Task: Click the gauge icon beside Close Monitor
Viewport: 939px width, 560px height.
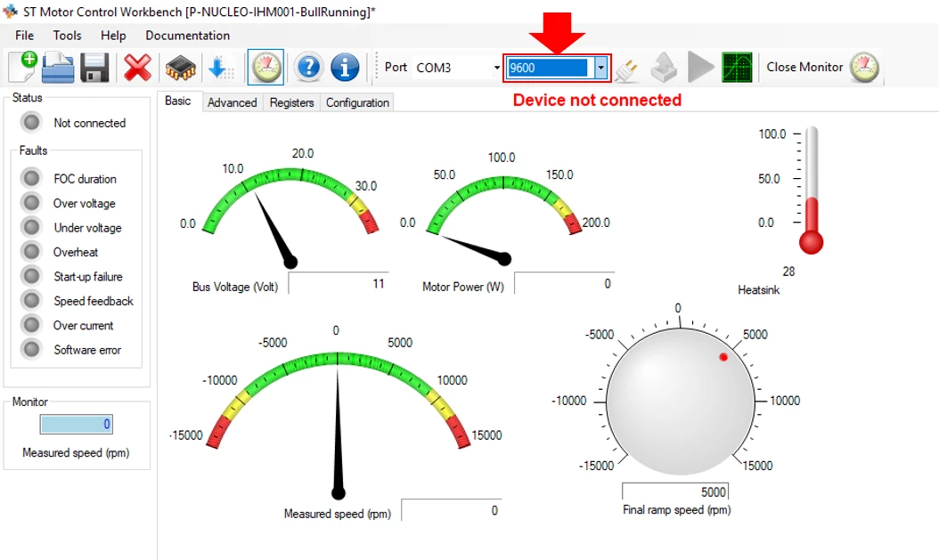Action: 864,67
